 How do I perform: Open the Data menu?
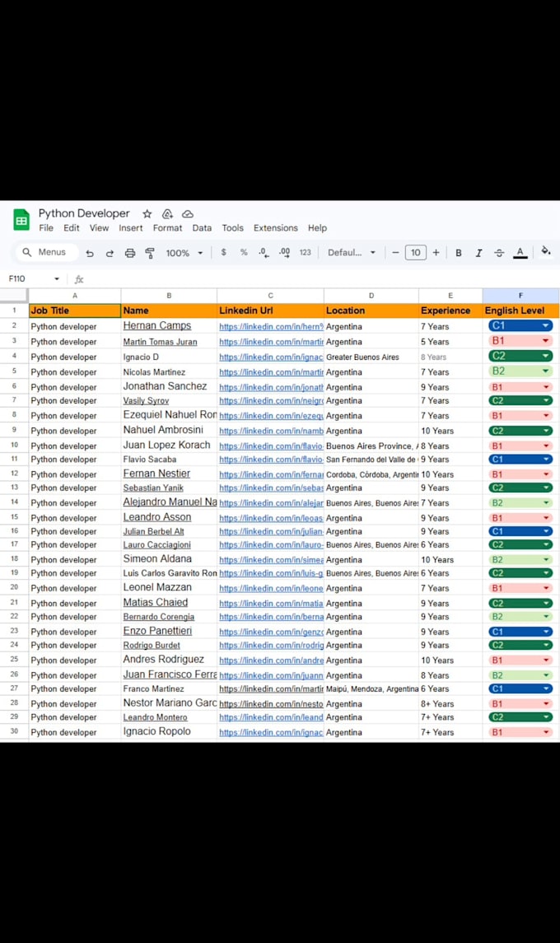tap(202, 228)
